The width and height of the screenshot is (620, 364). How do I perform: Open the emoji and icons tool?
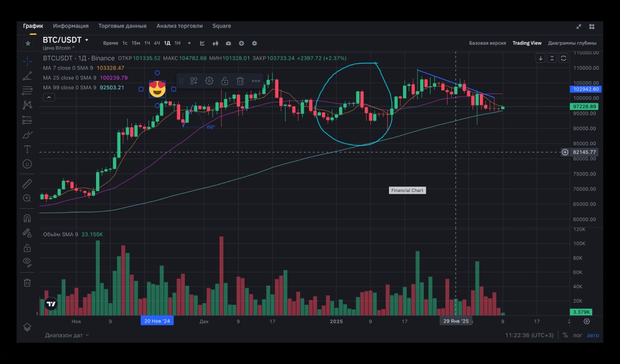28,164
